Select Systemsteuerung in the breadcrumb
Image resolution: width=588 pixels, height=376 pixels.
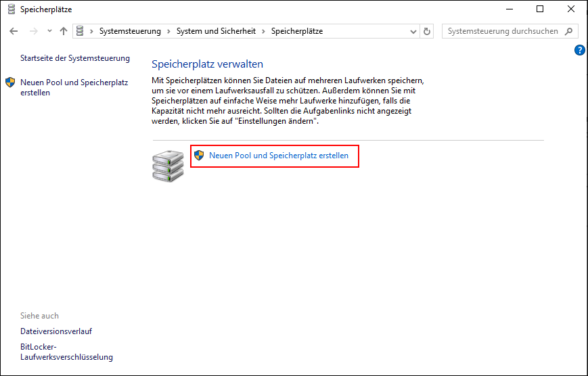[130, 31]
